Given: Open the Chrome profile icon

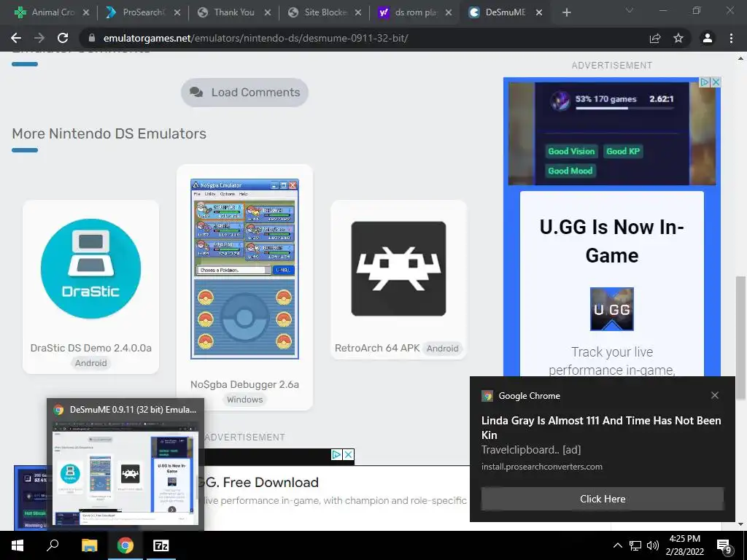Looking at the screenshot, I should click(x=708, y=38).
